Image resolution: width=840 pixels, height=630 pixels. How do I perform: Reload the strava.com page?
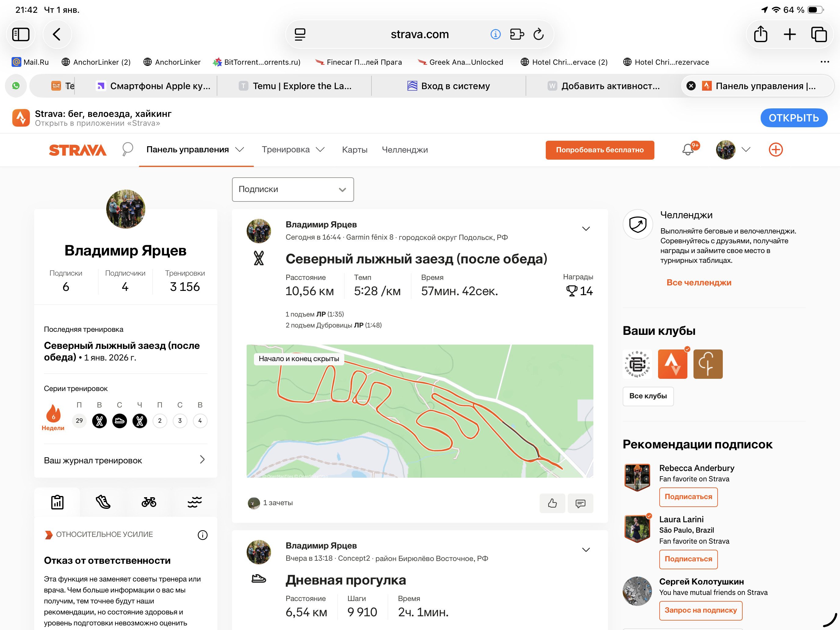tap(538, 34)
